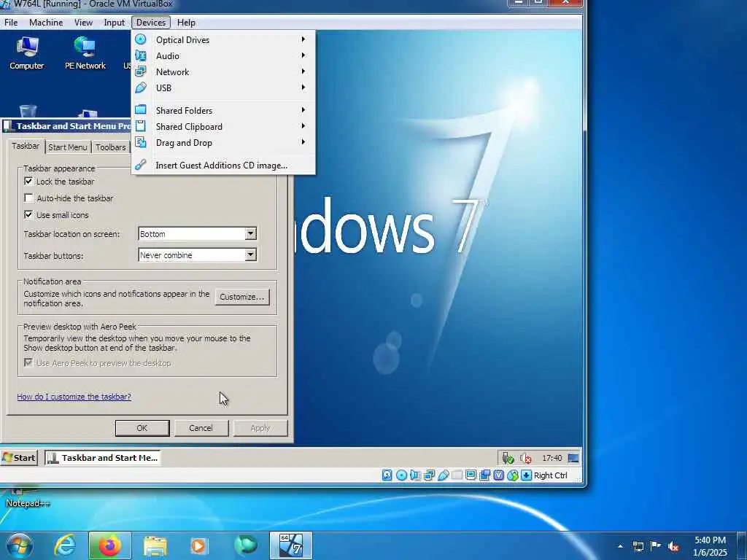Screen dimensions: 747x560
Task: Select Insert Guest Additions CD image
Action: [223, 166]
